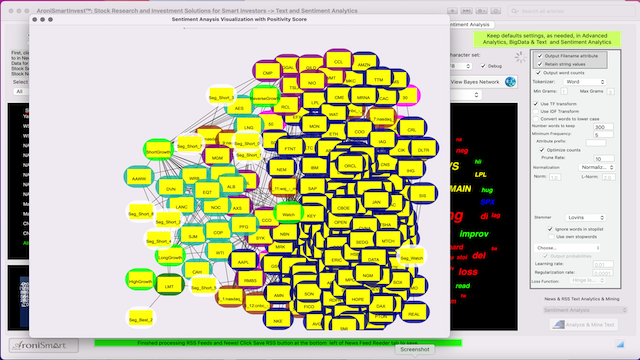Toggle the Debug checkbox
This screenshot has height=360, width=640.
click(x=483, y=66)
